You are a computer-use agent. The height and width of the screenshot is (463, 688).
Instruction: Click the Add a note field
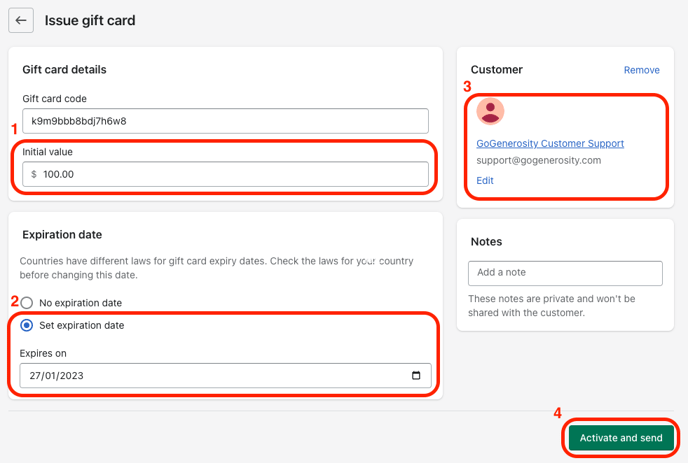(x=565, y=273)
